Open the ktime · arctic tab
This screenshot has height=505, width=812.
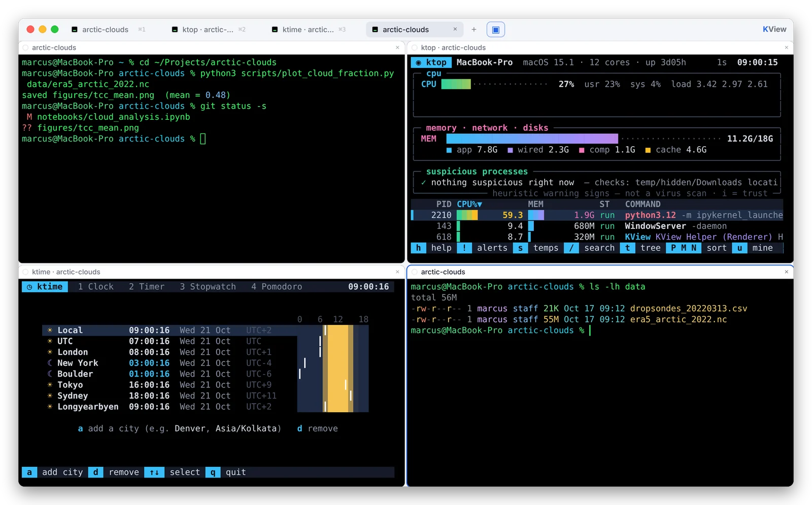308,29
